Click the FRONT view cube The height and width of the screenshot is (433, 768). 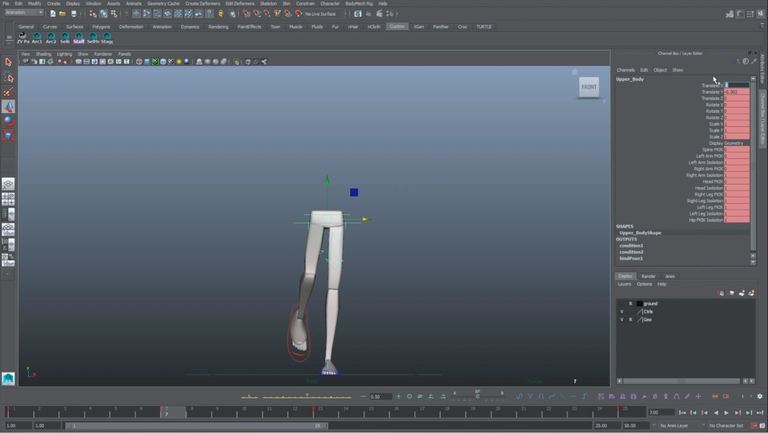coord(589,87)
